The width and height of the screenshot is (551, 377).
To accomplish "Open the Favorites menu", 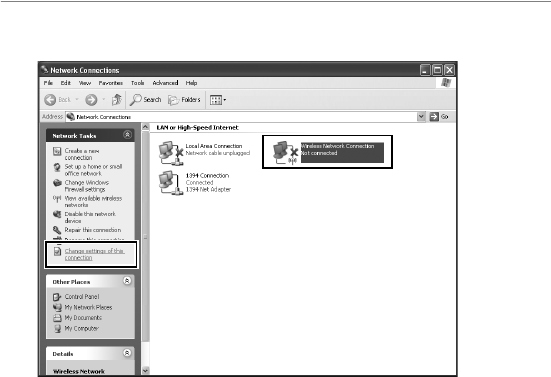I will (x=111, y=83).
